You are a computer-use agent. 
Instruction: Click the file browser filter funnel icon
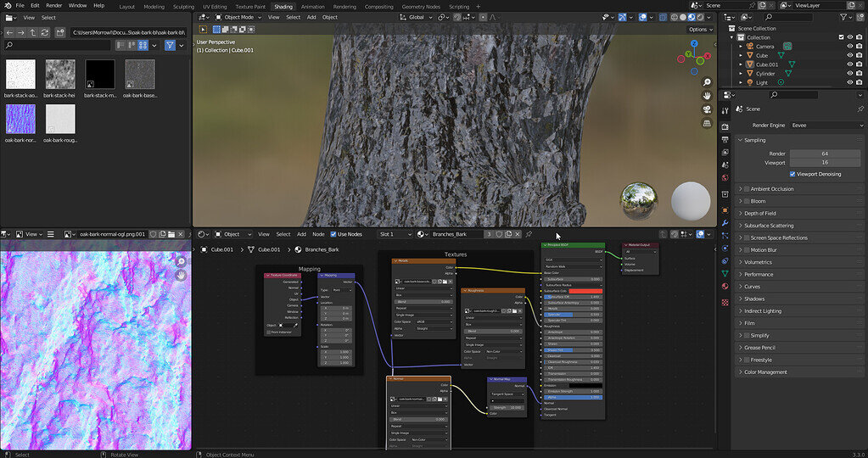pos(170,44)
